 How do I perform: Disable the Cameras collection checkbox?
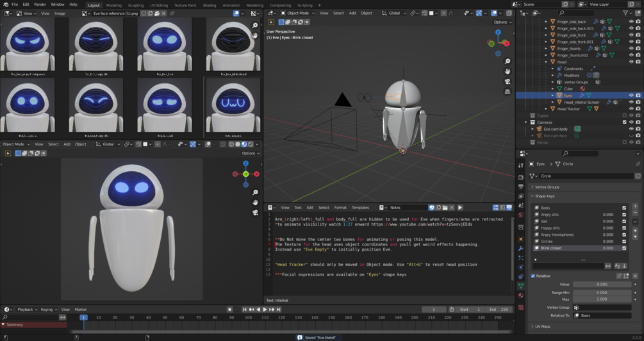625,122
